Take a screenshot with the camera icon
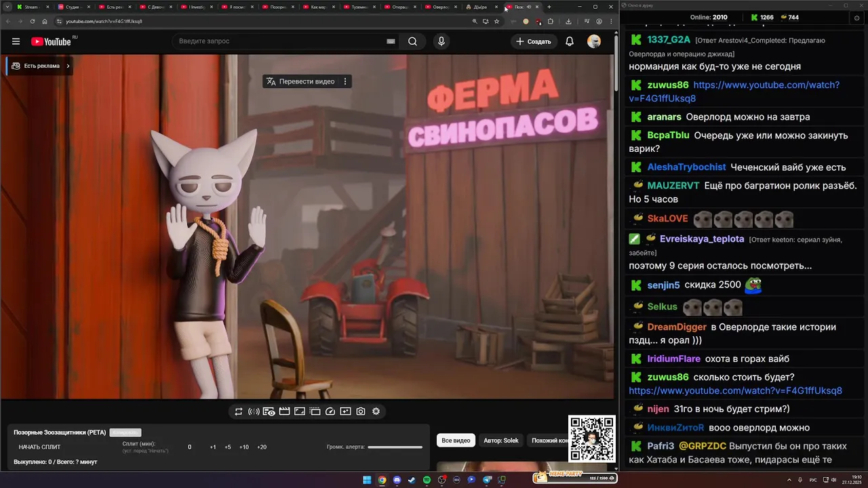The width and height of the screenshot is (868, 488). (x=361, y=411)
